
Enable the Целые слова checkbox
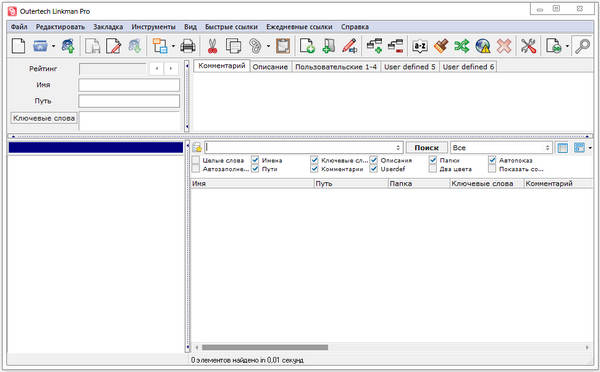click(x=196, y=160)
